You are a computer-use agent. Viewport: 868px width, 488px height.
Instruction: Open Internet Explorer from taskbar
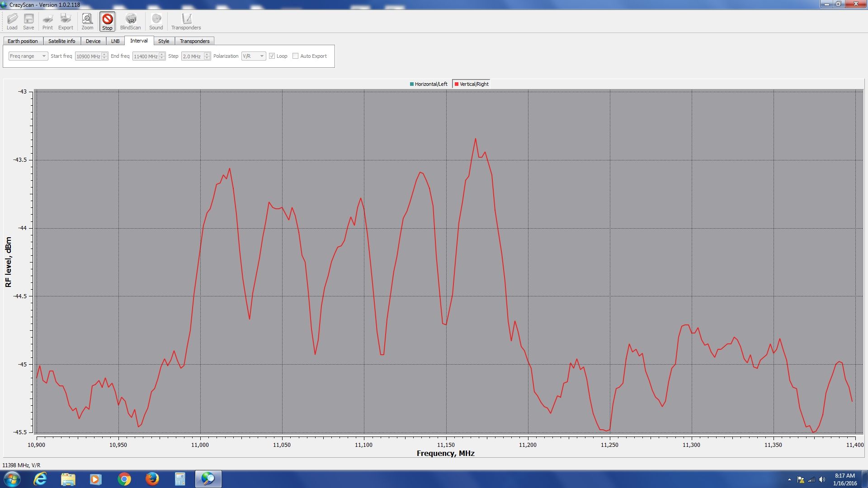tap(40, 479)
